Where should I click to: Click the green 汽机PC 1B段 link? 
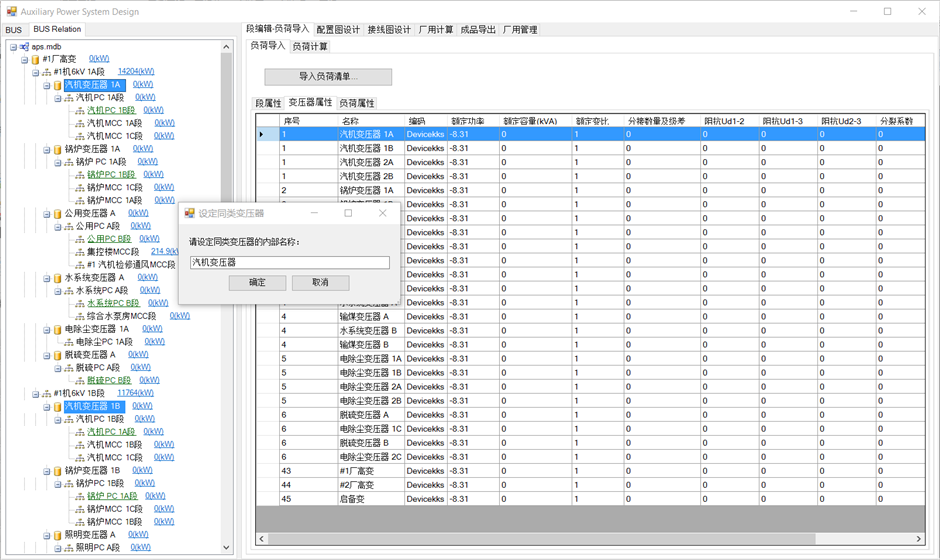[x=111, y=110]
